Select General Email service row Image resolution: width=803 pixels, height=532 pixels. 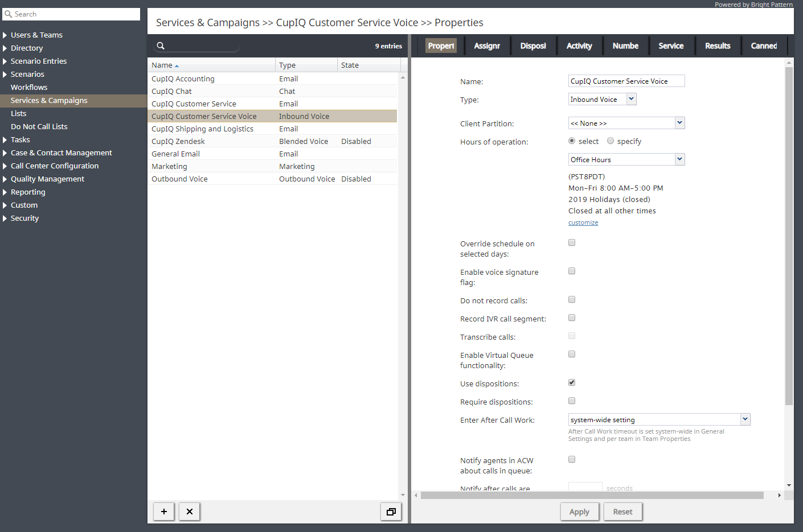point(272,154)
